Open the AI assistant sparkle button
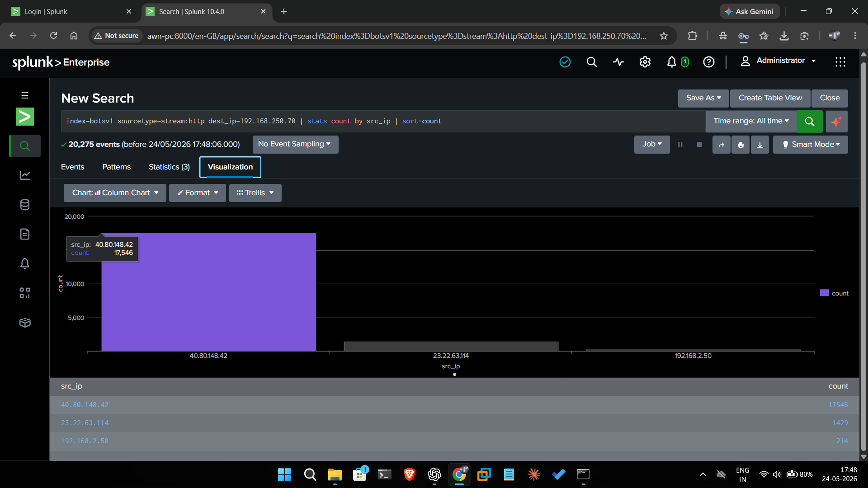The image size is (868, 488). pos(836,121)
